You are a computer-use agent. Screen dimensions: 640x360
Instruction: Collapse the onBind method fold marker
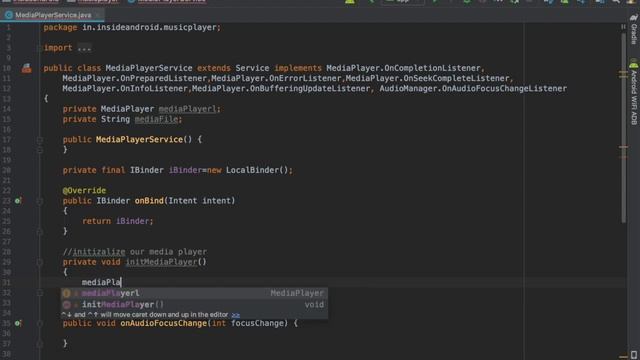[x=40, y=201]
